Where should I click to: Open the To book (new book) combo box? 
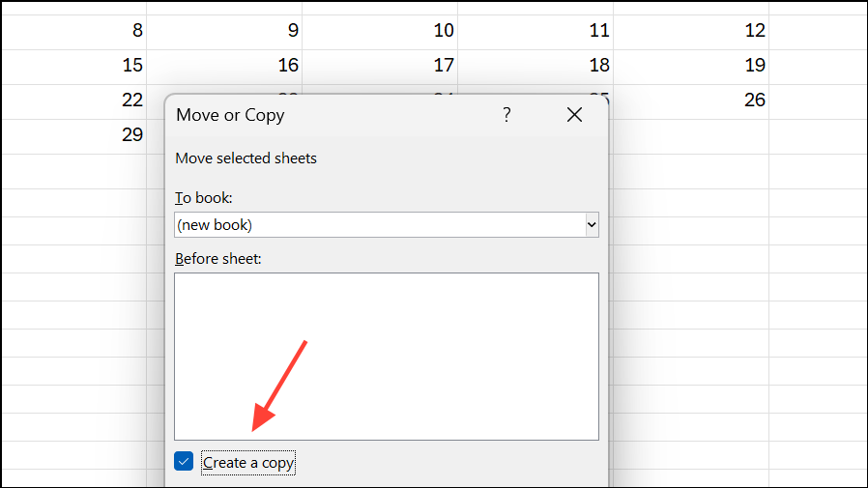pos(379,225)
